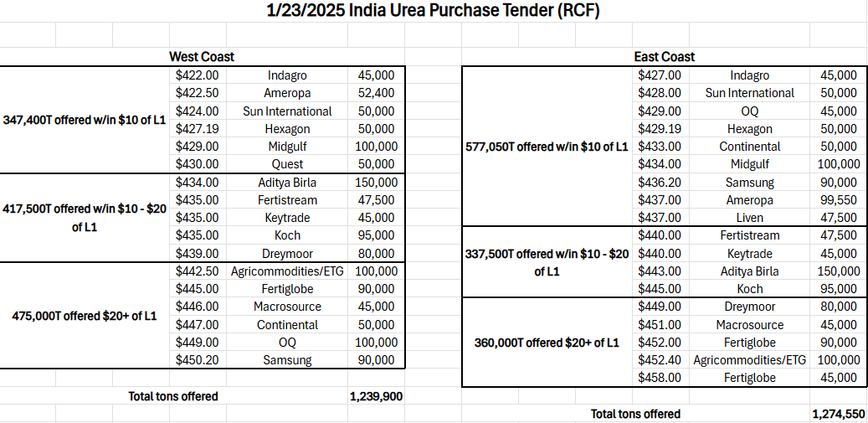Click the East Coast OQ name cell
Image resolution: width=868 pixels, height=423 pixels.
pos(749,111)
